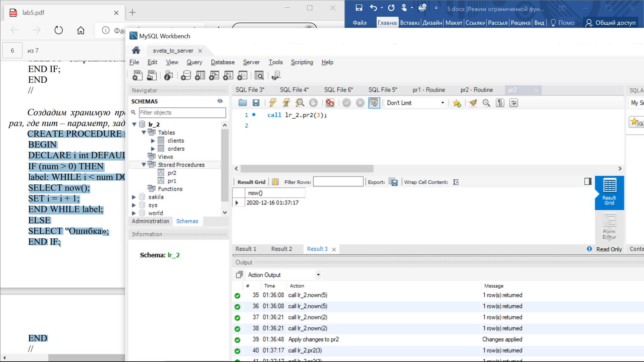Create a new SQL tab icon

pos(138,75)
